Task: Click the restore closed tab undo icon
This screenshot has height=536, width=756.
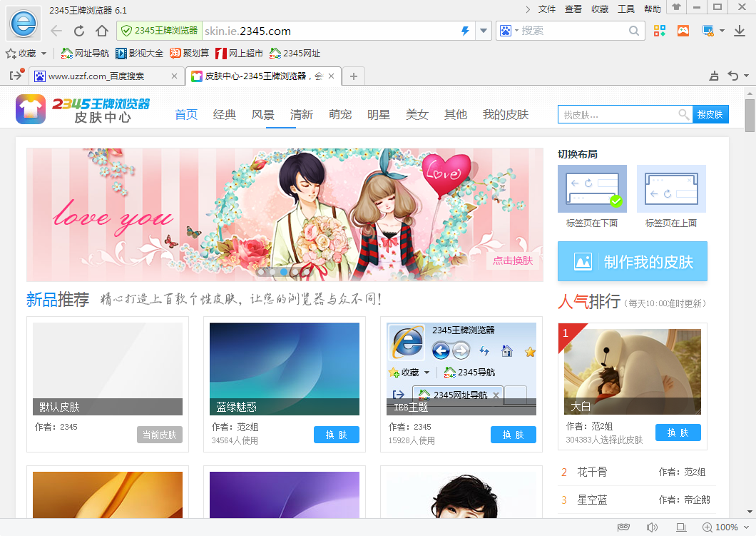Action: pyautogui.click(x=733, y=76)
